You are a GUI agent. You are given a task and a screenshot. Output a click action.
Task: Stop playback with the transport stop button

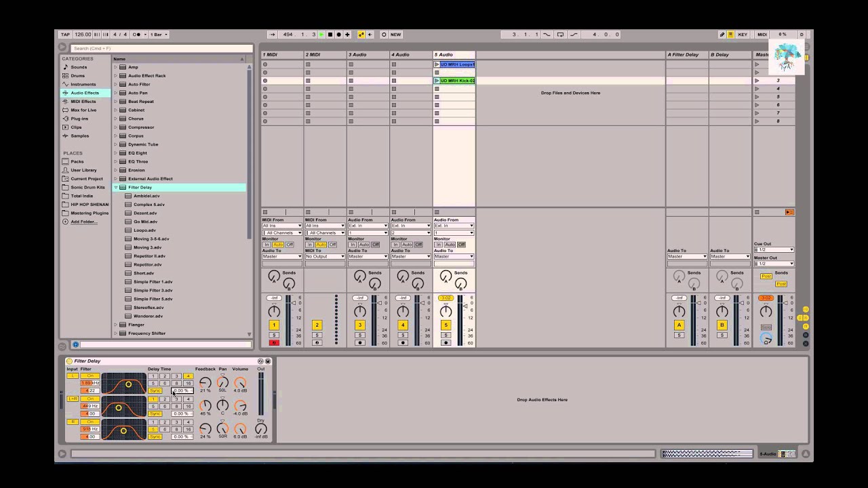click(x=330, y=35)
